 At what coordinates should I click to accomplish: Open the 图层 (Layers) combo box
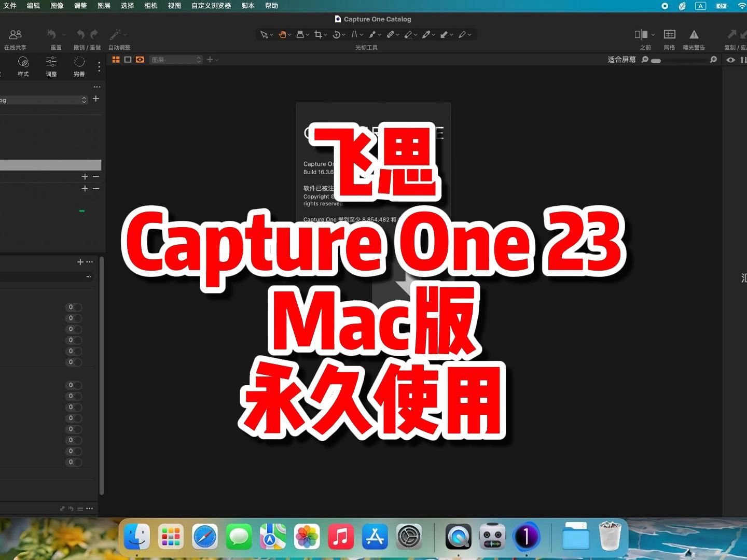(x=175, y=59)
